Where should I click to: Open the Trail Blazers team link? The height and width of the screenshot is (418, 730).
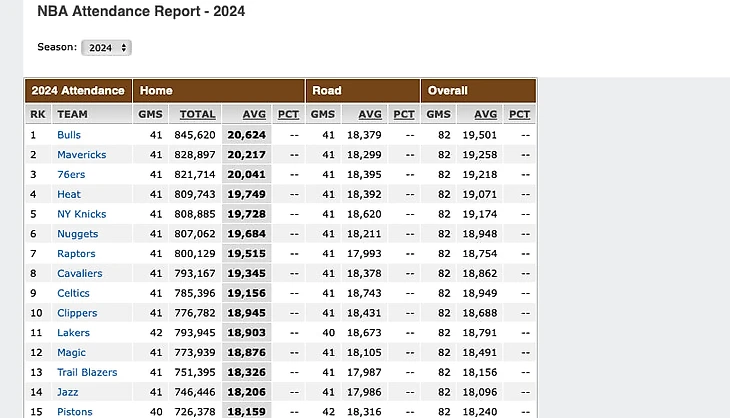click(87, 372)
